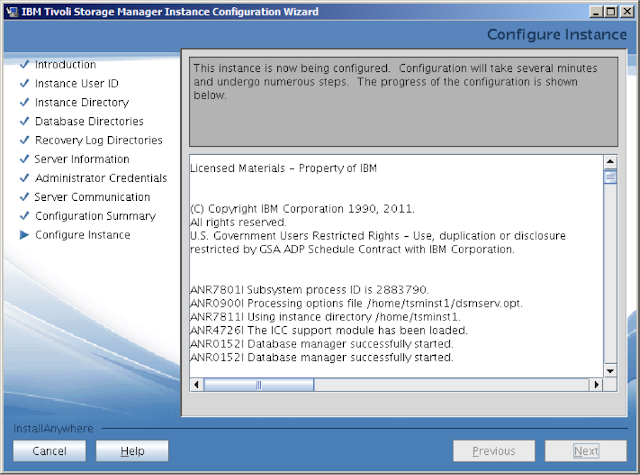Click the checkmark next to Server Information

coord(24,159)
